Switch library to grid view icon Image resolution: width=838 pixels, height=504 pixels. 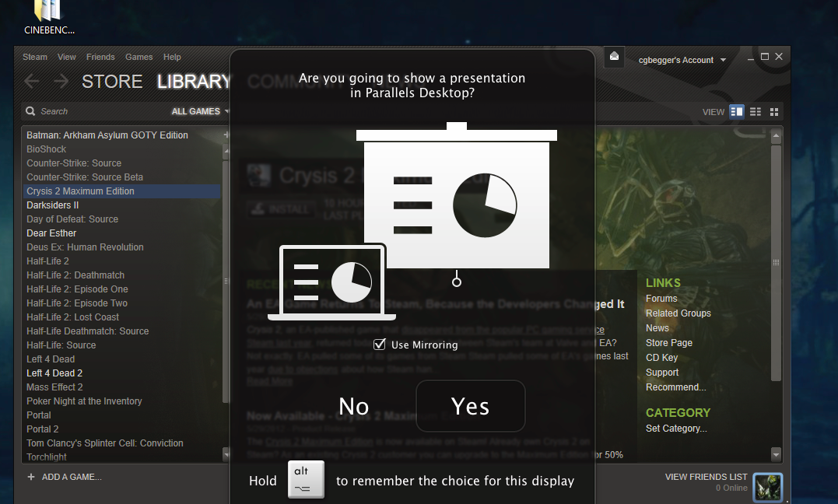coord(773,111)
